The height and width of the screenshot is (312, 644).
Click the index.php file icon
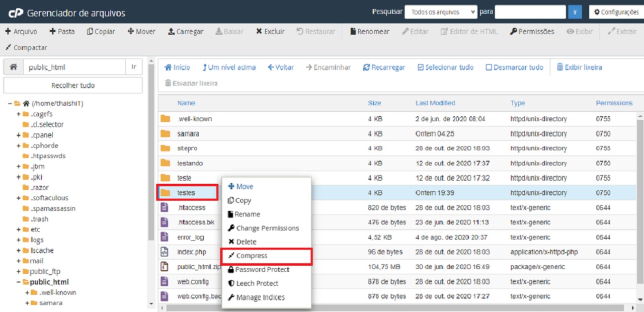click(x=165, y=252)
